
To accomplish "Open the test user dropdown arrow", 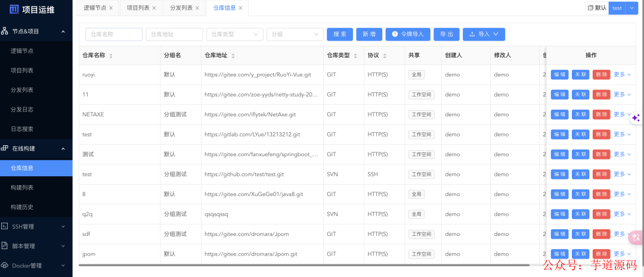I will pyautogui.click(x=631, y=8).
